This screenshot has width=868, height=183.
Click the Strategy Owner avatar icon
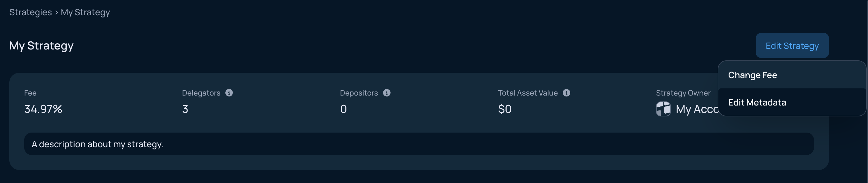pos(663,109)
